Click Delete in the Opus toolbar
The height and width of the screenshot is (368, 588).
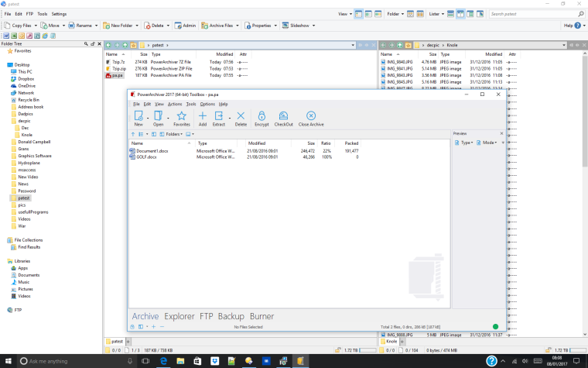(154, 26)
